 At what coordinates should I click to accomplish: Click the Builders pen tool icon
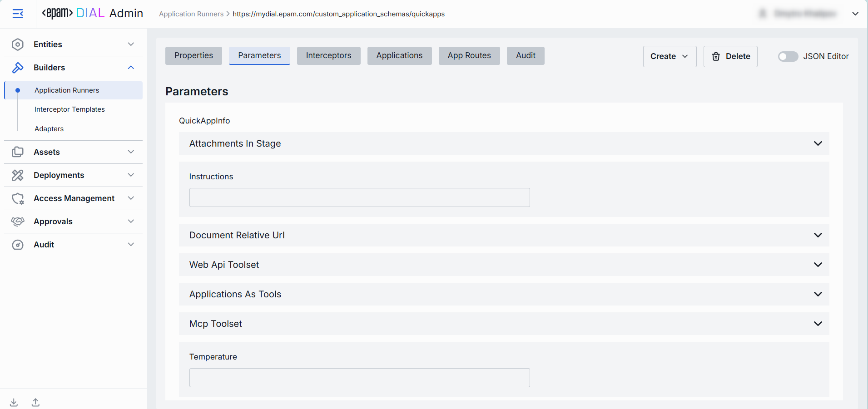tap(18, 68)
